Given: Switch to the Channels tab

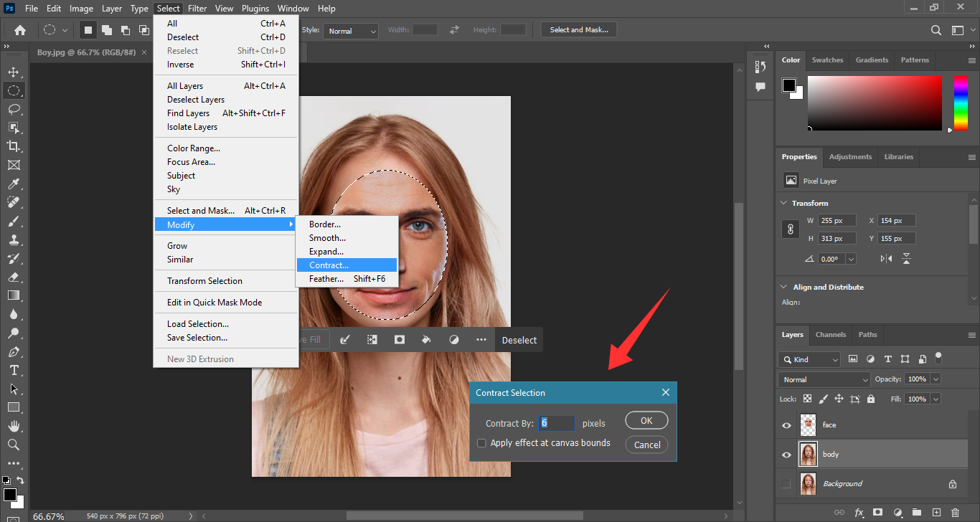Looking at the screenshot, I should pos(831,335).
